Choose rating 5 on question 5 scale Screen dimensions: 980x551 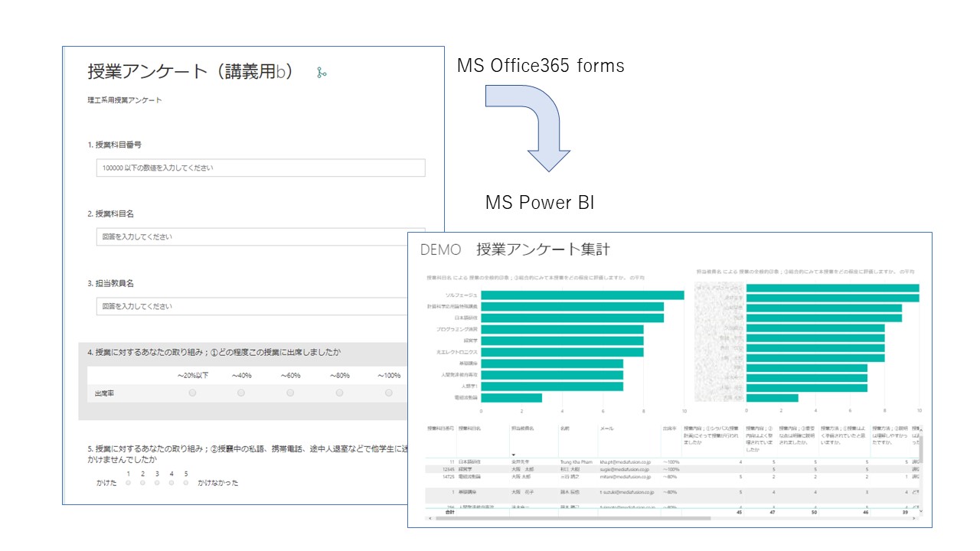(186, 483)
